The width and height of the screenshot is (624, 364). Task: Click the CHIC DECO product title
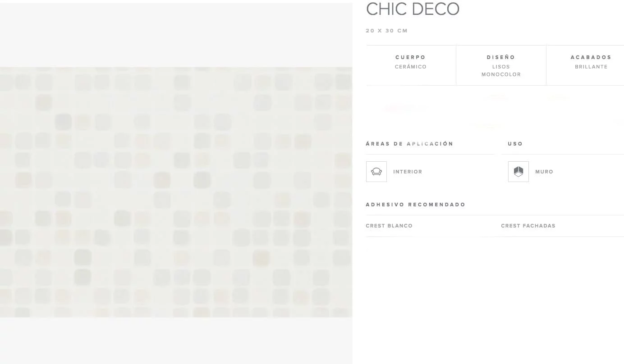pyautogui.click(x=413, y=9)
